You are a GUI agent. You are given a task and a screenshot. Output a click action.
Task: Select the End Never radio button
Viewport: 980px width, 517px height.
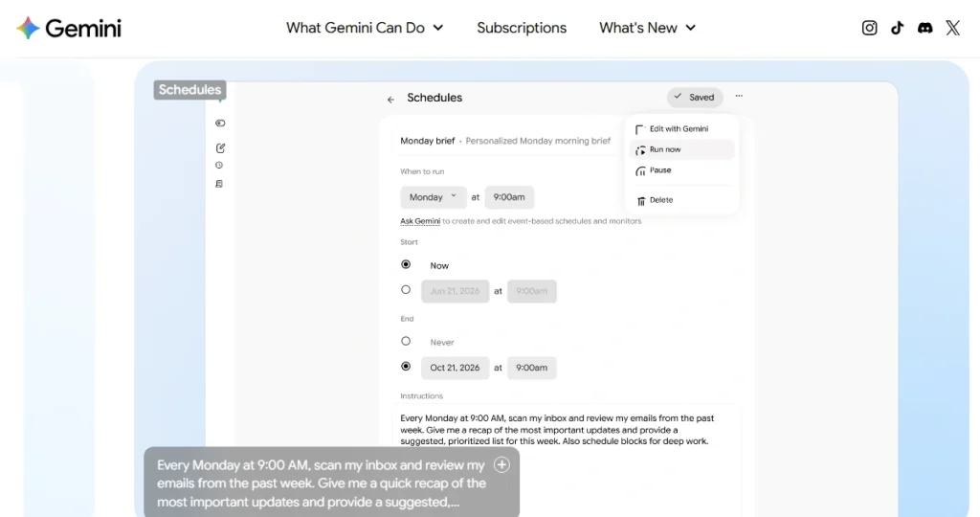click(406, 342)
